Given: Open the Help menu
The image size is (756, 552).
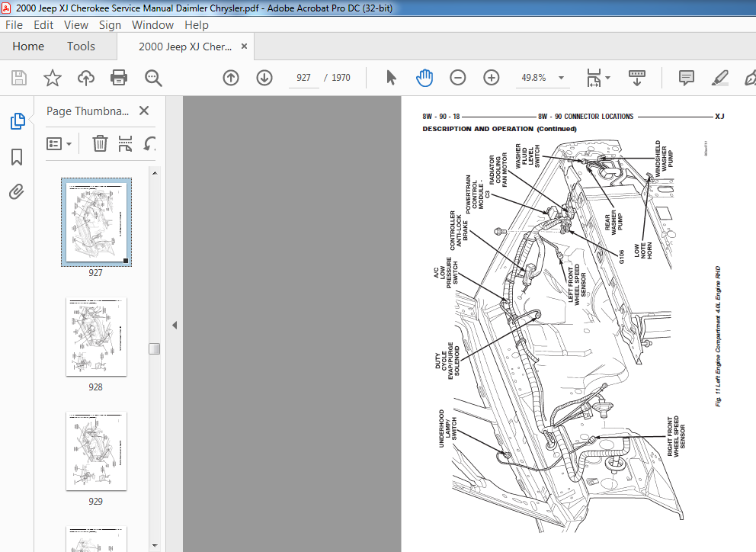Looking at the screenshot, I should click(x=197, y=25).
